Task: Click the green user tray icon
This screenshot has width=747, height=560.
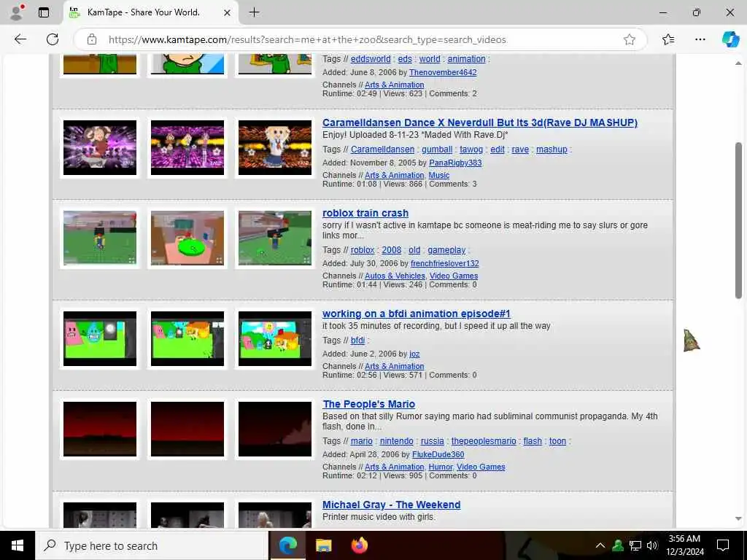Action: pos(618,545)
